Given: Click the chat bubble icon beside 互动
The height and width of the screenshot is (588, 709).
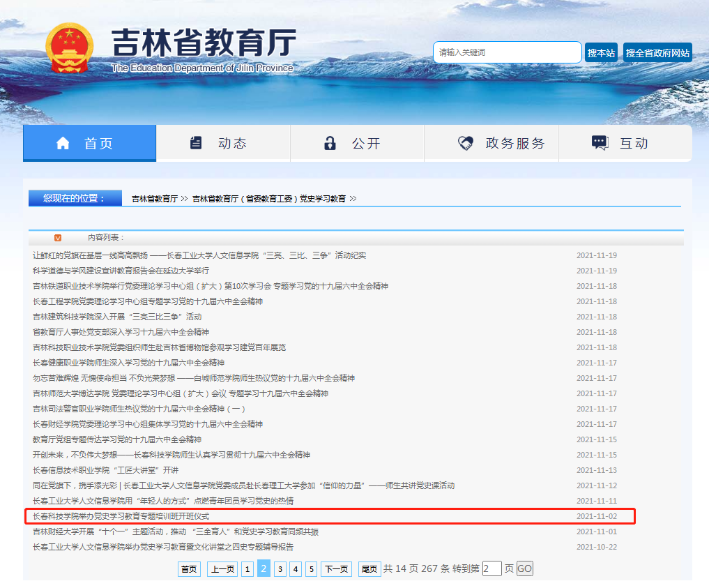Looking at the screenshot, I should (600, 143).
